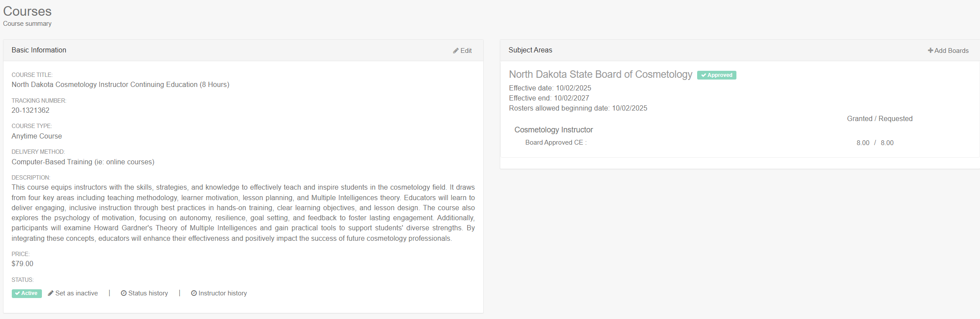Open the Edit link for Basic Information
This screenshot has width=980, height=319.
(466, 51)
